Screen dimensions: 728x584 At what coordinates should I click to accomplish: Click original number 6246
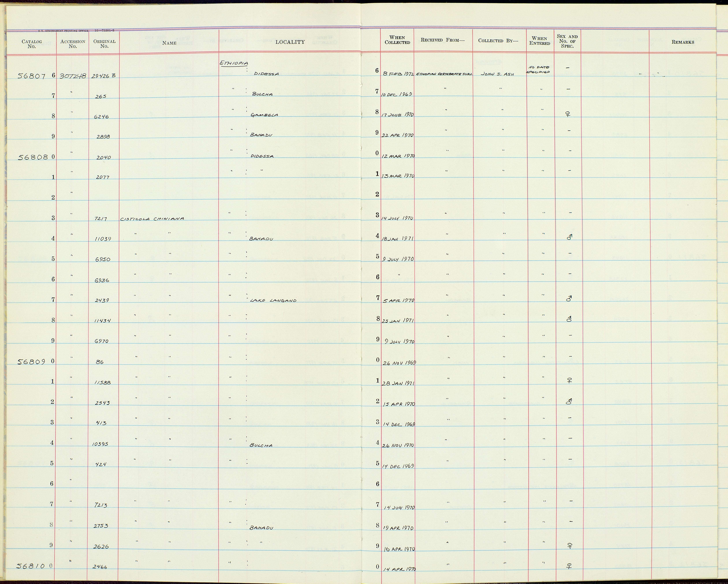(101, 117)
